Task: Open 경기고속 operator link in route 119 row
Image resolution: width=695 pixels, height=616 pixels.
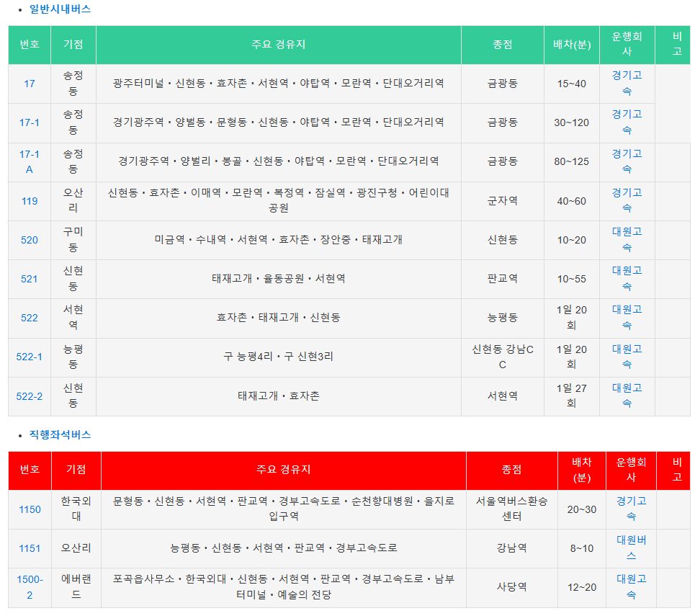Action: coord(627,200)
